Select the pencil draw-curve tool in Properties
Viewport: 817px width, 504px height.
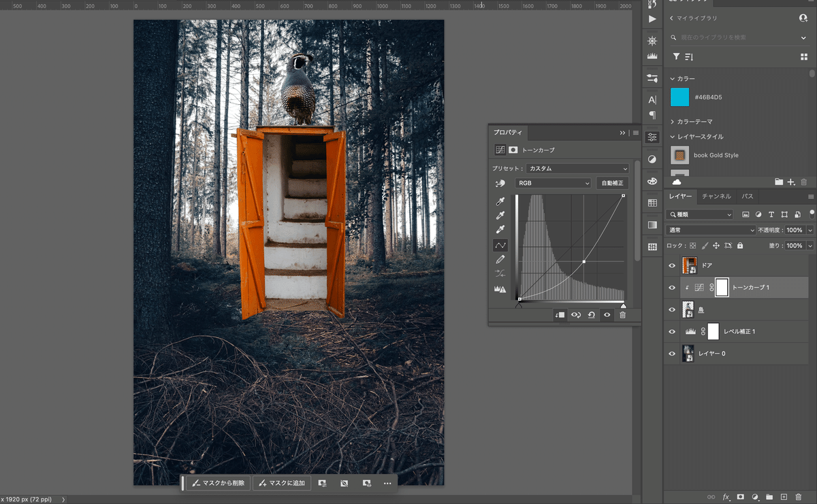point(500,259)
